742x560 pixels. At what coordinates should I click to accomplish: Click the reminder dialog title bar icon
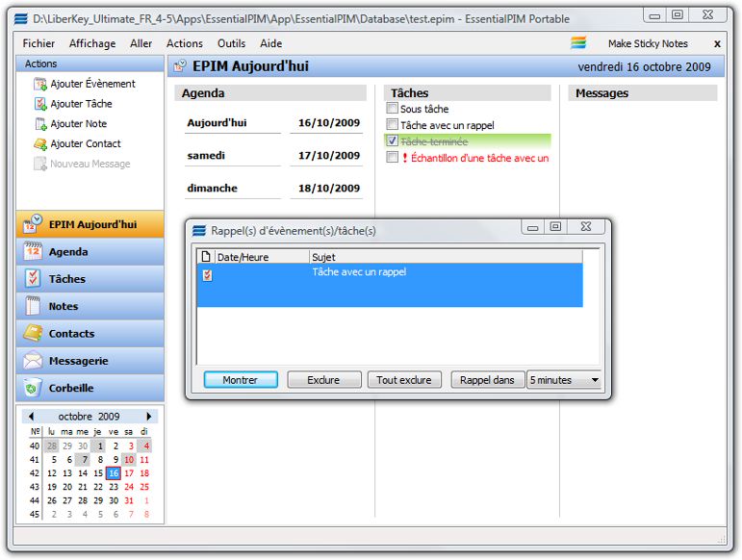point(199,231)
